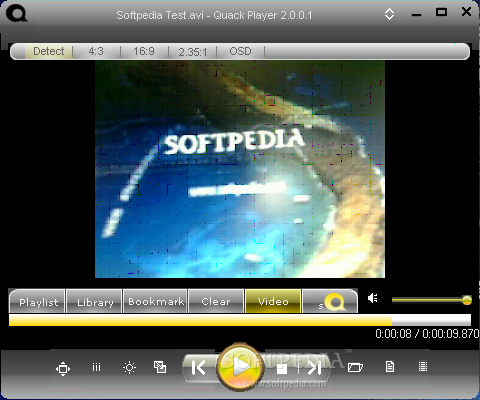Set aspect ratio to 16:9
Screen dimensions: 480x400
click(x=144, y=51)
